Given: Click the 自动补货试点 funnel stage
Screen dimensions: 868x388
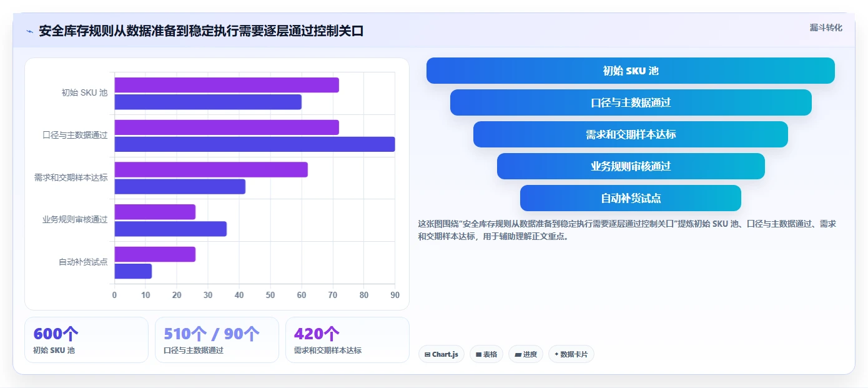Looking at the screenshot, I should tap(631, 198).
